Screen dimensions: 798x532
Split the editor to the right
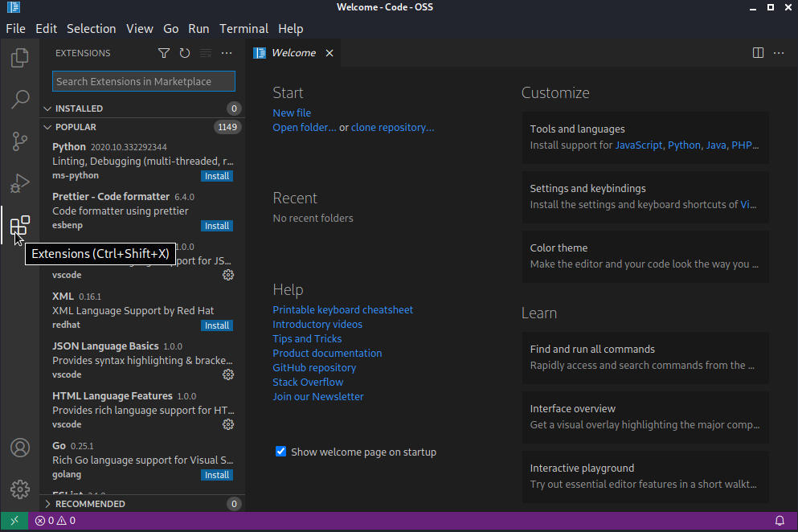758,53
